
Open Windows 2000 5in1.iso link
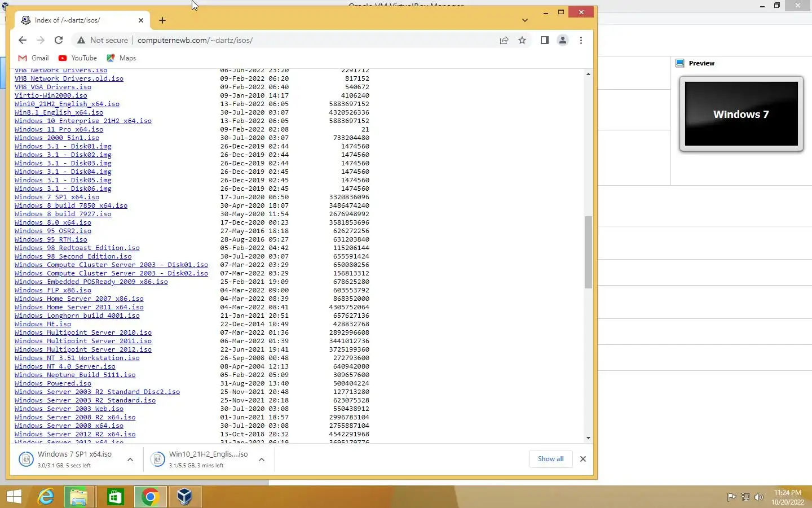(x=57, y=138)
